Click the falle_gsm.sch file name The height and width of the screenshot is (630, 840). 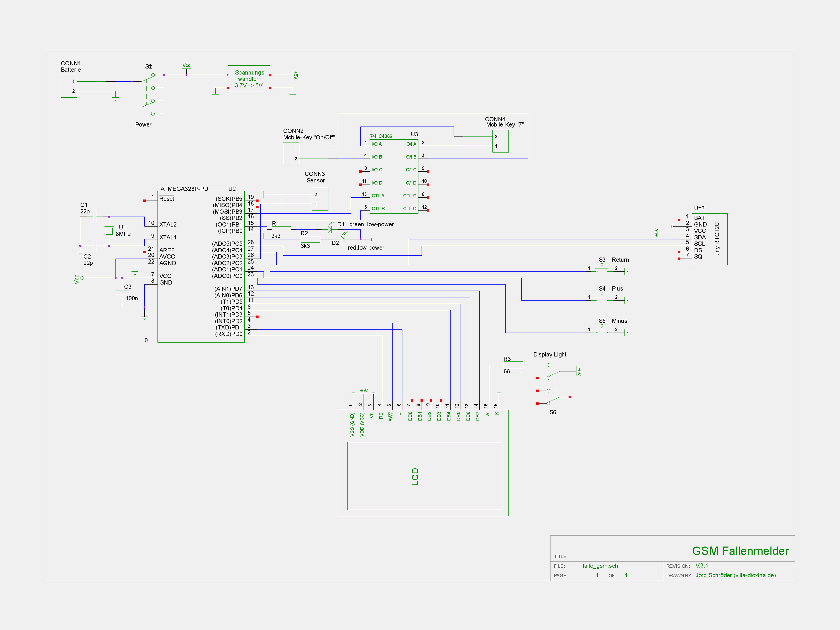point(600,566)
